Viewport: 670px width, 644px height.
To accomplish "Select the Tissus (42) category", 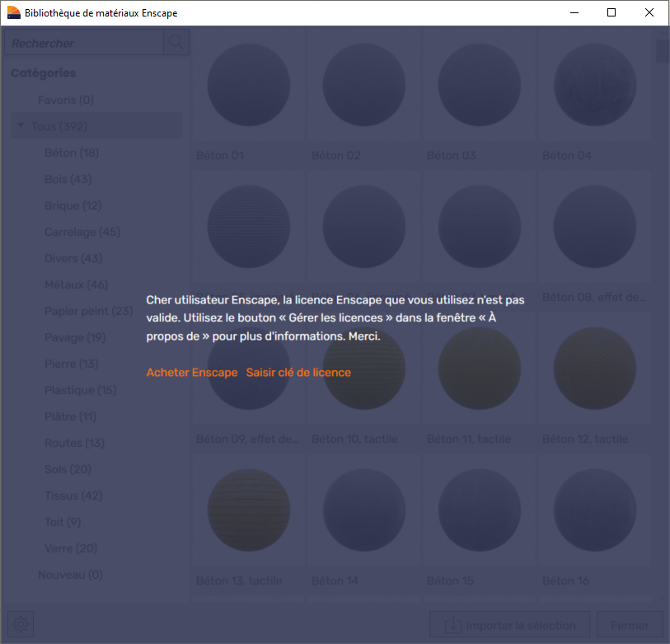I will click(x=73, y=496).
